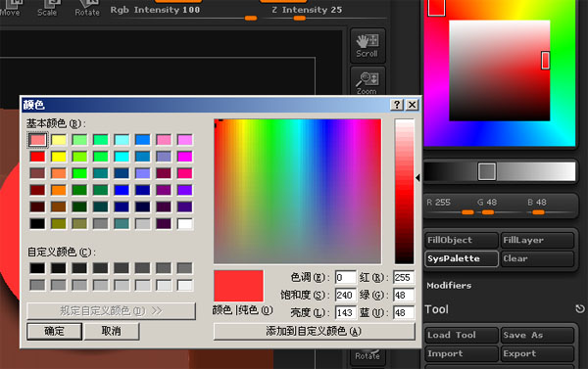The width and height of the screenshot is (588, 369).
Task: Toggle the SysPalette button
Action: [462, 258]
